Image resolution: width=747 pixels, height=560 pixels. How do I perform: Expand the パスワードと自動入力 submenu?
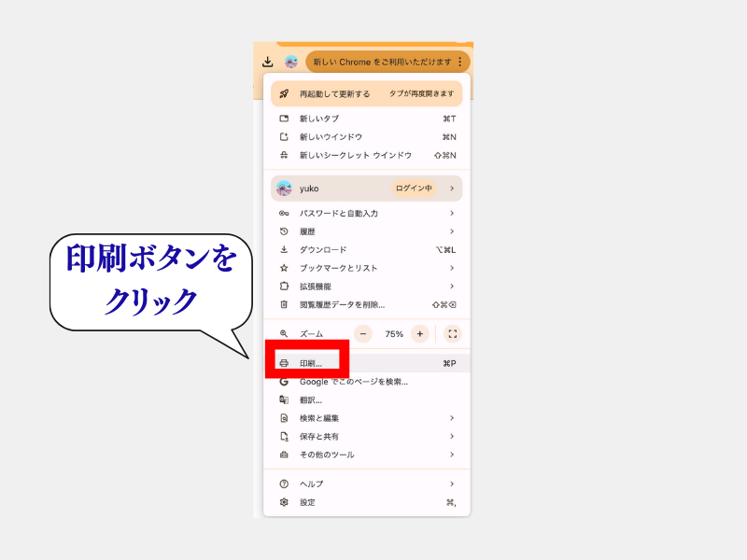tap(451, 213)
